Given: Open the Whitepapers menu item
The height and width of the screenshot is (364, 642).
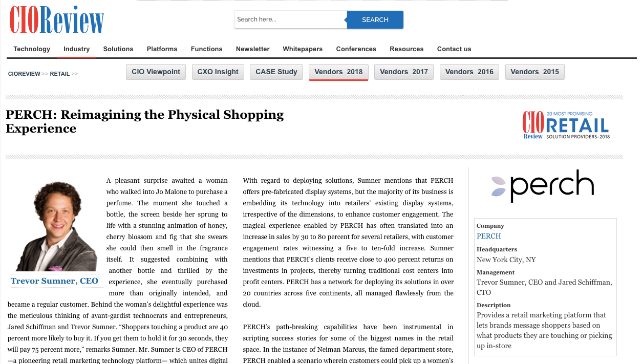Looking at the screenshot, I should [x=303, y=49].
